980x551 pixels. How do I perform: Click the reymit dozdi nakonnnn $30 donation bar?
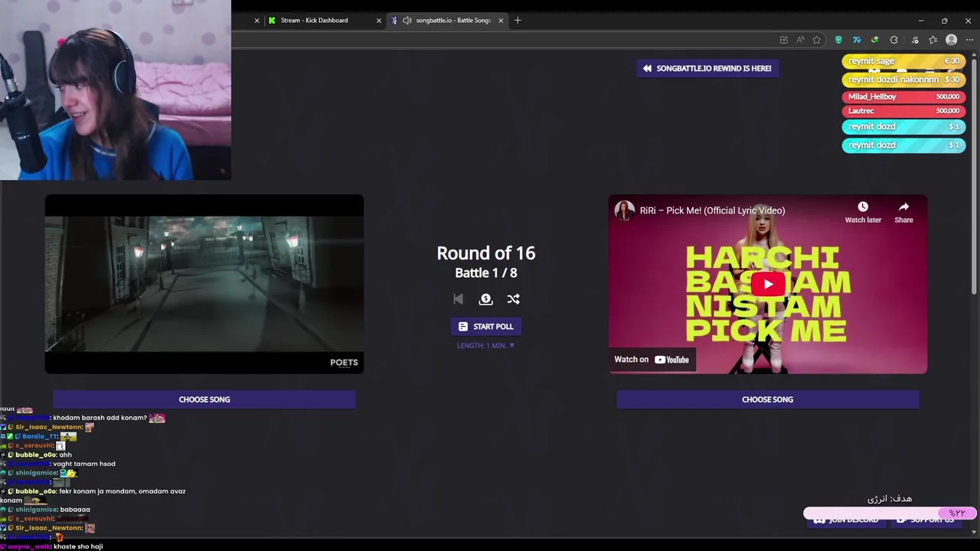click(903, 80)
